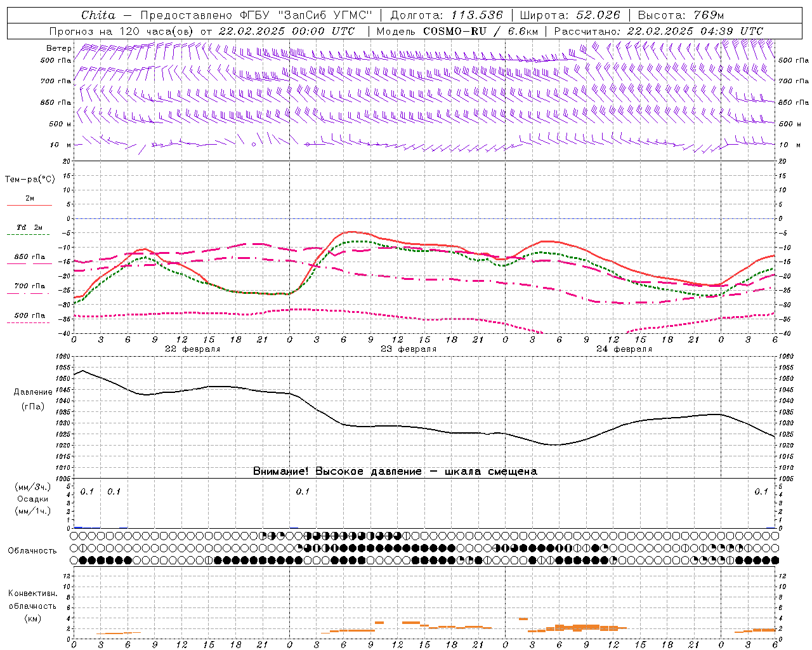Click the "Предоставлено ФГБУ ЗапСиб УГМС" provider text
Image resolution: width=812 pixels, height=650 pixels.
(256, 15)
